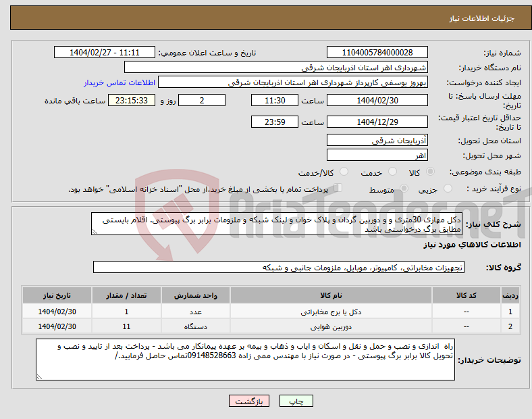This screenshot has width=532, height=419.
Task: Click the واحد شمارش column header
Action: pos(195,295)
